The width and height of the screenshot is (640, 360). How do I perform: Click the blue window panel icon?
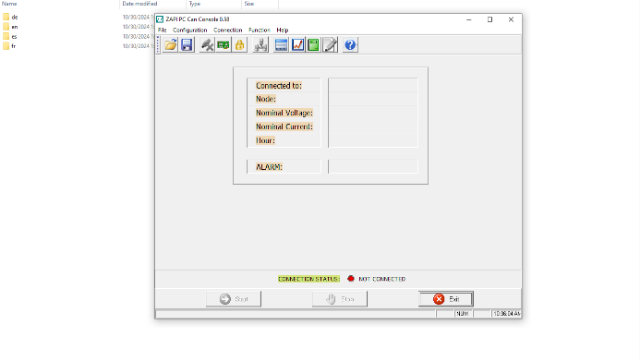tap(281, 45)
